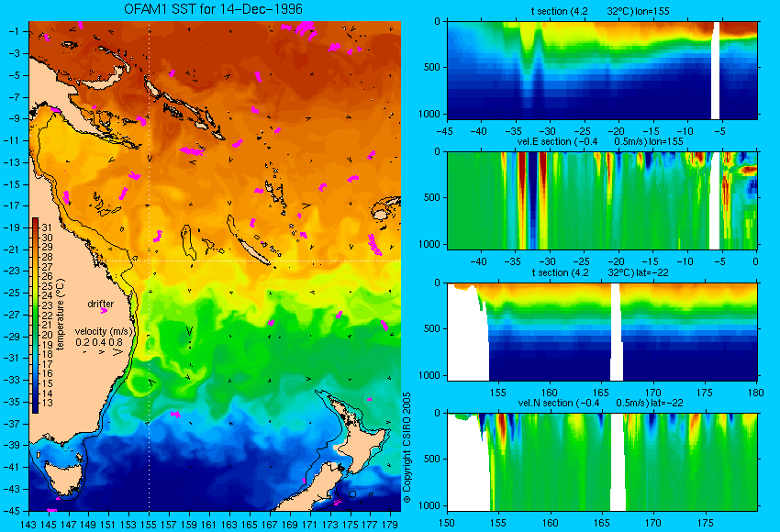Click x-axis label '150' on the vel.N section
Screen dimensions: 780x532
pyautogui.click(x=447, y=523)
